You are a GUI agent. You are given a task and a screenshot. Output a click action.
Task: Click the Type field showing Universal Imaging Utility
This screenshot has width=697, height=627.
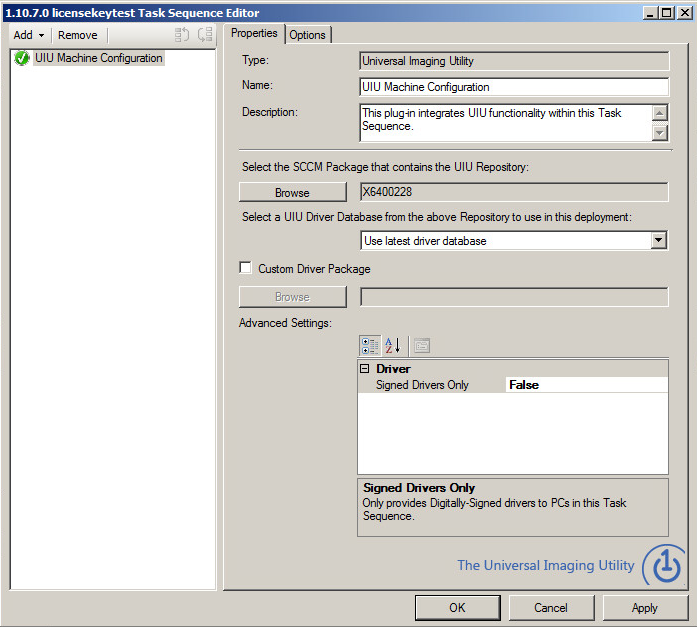[514, 61]
